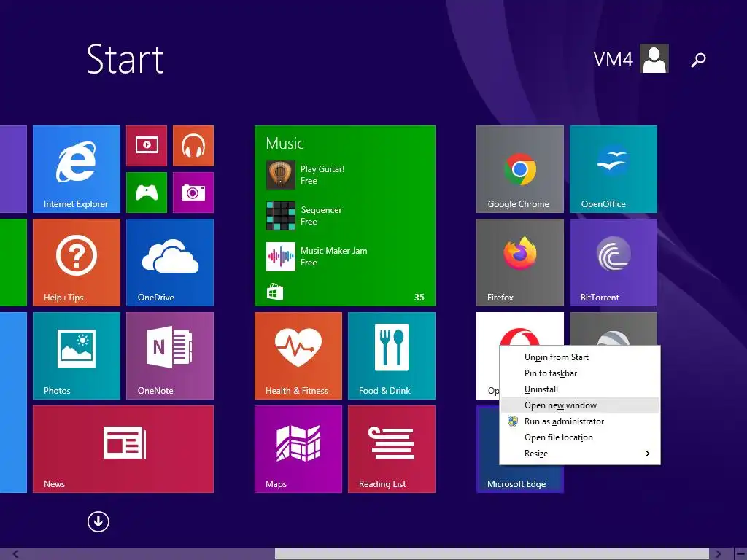Image resolution: width=747 pixels, height=560 pixels.
Task: Expand the Resize submenu
Action: pos(580,454)
